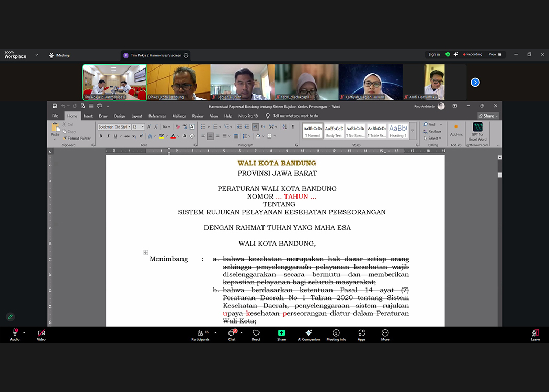
Task: Expand the Zoom Workplace menu chevron
Action: pos(37,55)
